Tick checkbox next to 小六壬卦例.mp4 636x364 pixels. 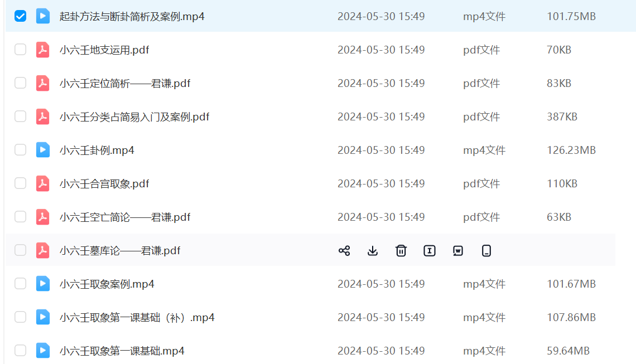[x=21, y=150]
